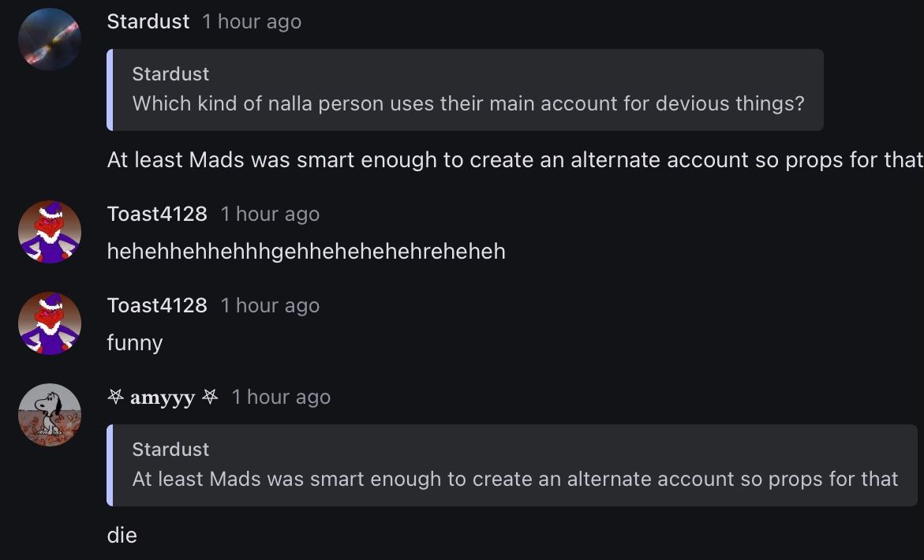
Task: Click Stardust author name inside the first quote
Action: tap(170, 74)
